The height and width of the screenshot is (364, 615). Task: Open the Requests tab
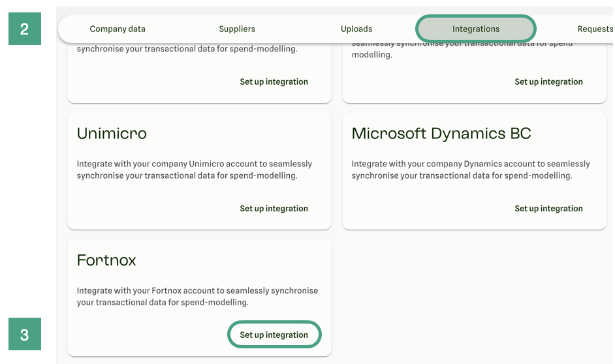point(595,29)
